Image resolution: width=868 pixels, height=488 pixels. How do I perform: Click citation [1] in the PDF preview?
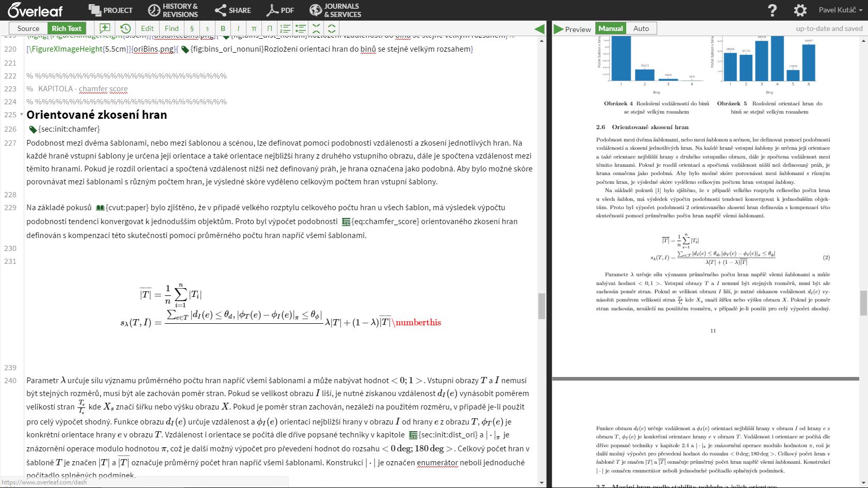pos(658,191)
